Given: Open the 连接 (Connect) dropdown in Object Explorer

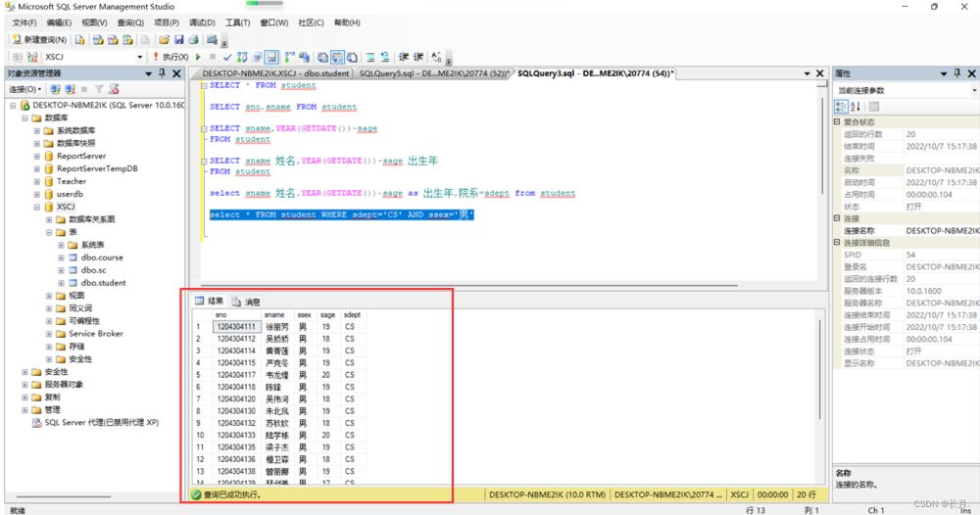Looking at the screenshot, I should point(26,89).
